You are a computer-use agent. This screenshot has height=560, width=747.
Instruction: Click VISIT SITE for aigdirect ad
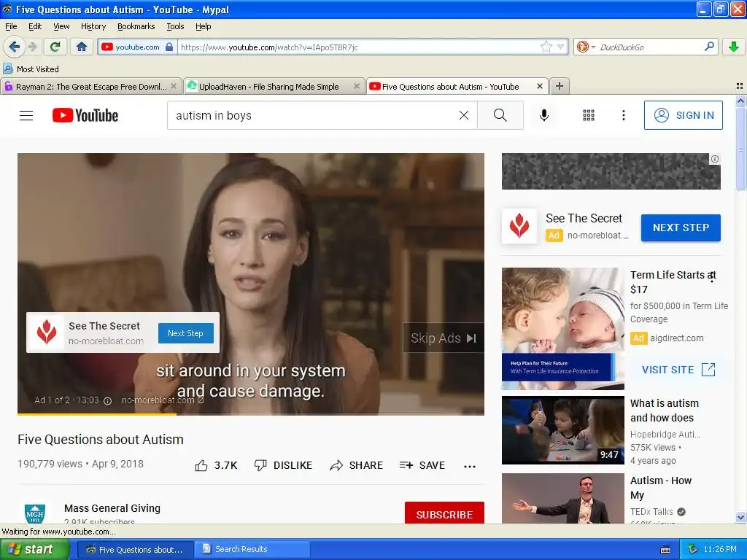click(x=678, y=370)
